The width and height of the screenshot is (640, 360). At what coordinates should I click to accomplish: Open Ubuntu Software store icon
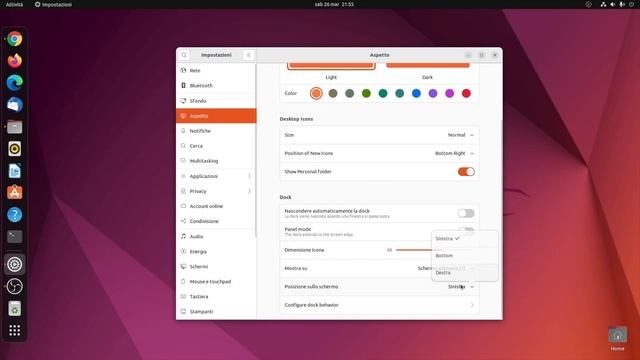[15, 193]
